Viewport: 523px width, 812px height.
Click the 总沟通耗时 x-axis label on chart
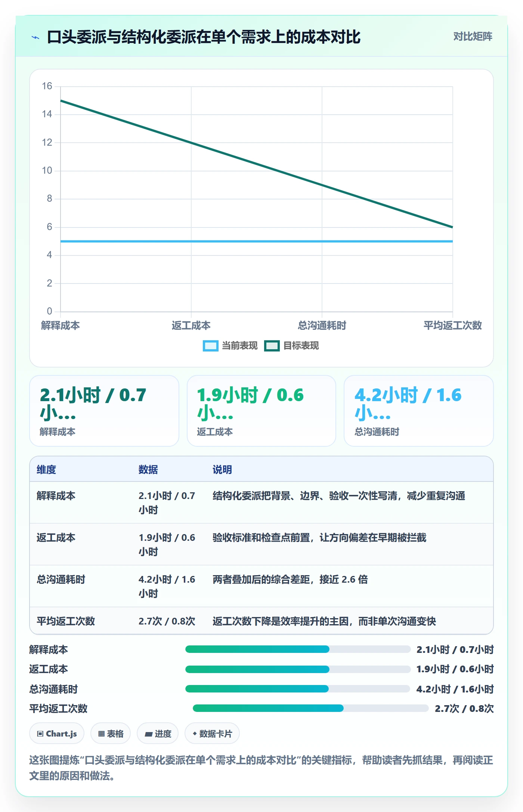pos(322,325)
